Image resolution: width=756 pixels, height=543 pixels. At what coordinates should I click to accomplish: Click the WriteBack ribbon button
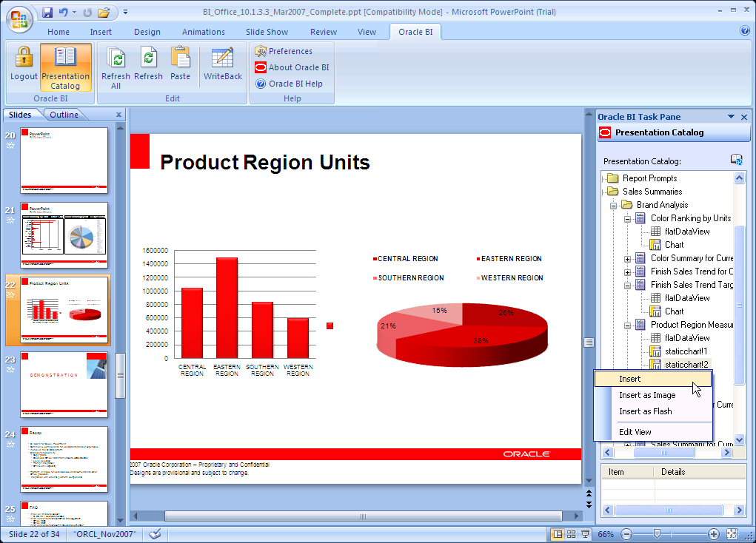223,63
